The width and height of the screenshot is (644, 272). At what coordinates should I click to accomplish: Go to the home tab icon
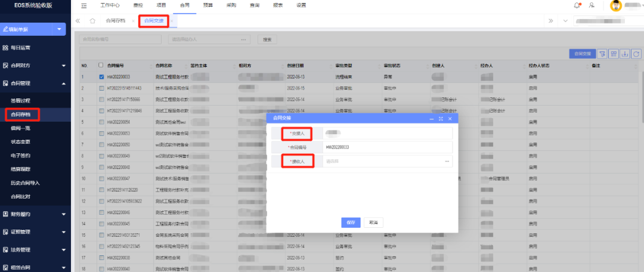[x=93, y=20]
